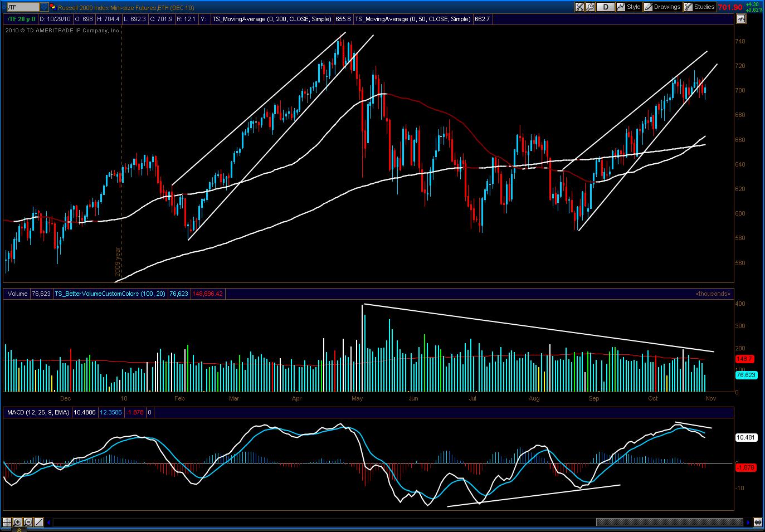Click the 76.623 volume axis marker

click(x=745, y=375)
